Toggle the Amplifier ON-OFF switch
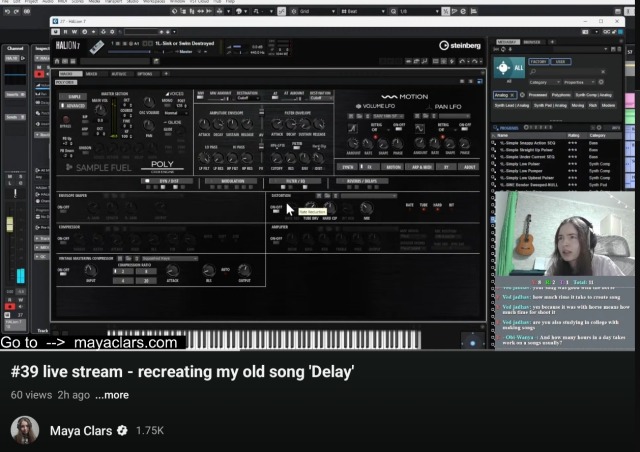The image size is (640, 452). click(276, 243)
